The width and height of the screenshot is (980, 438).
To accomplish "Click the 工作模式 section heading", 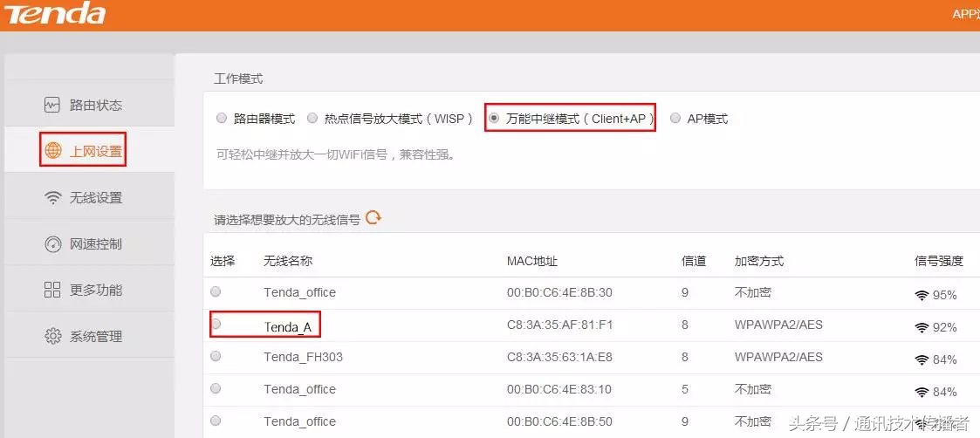I will point(238,79).
